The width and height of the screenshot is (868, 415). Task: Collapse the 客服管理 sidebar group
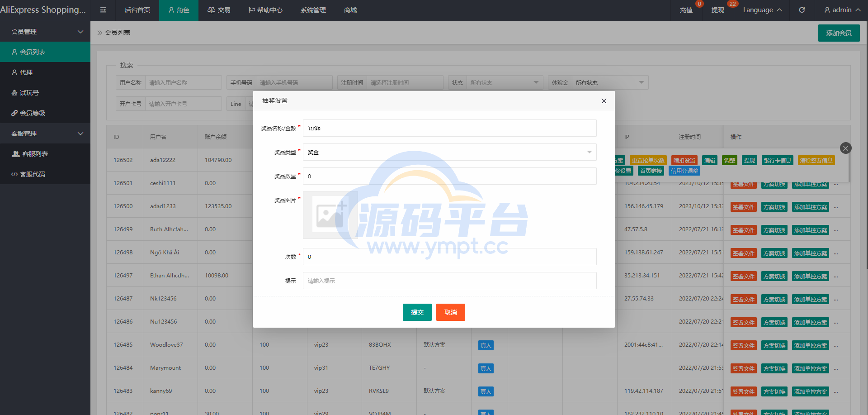[45, 134]
